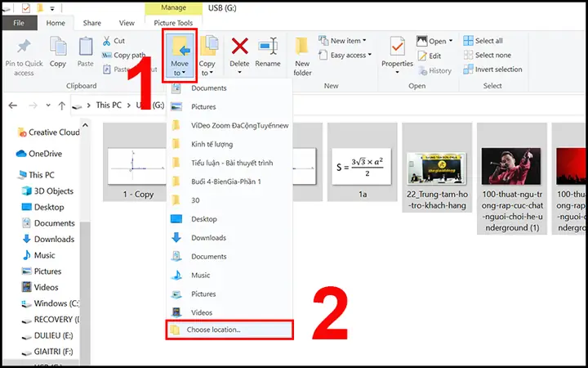588x368 pixels.
Task: Open Windows (C:) drive in sidebar
Action: coord(51,303)
